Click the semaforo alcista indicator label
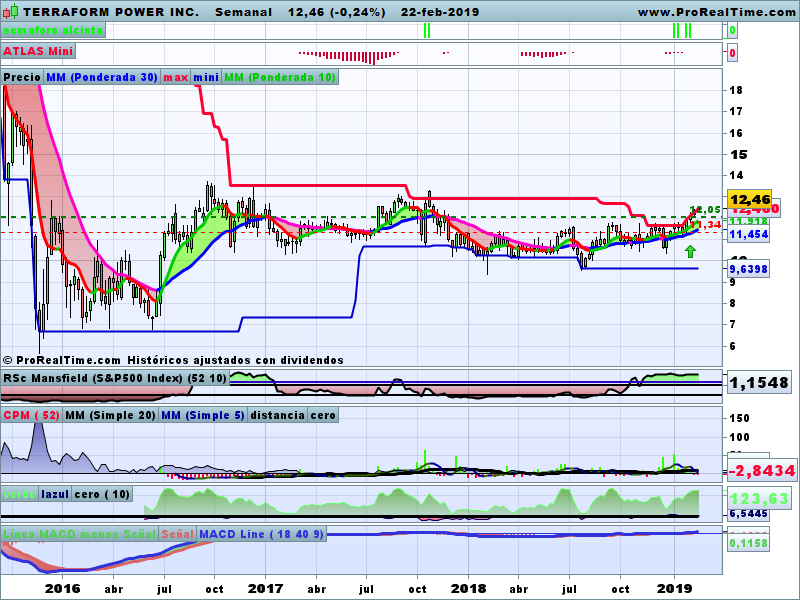 [53, 30]
